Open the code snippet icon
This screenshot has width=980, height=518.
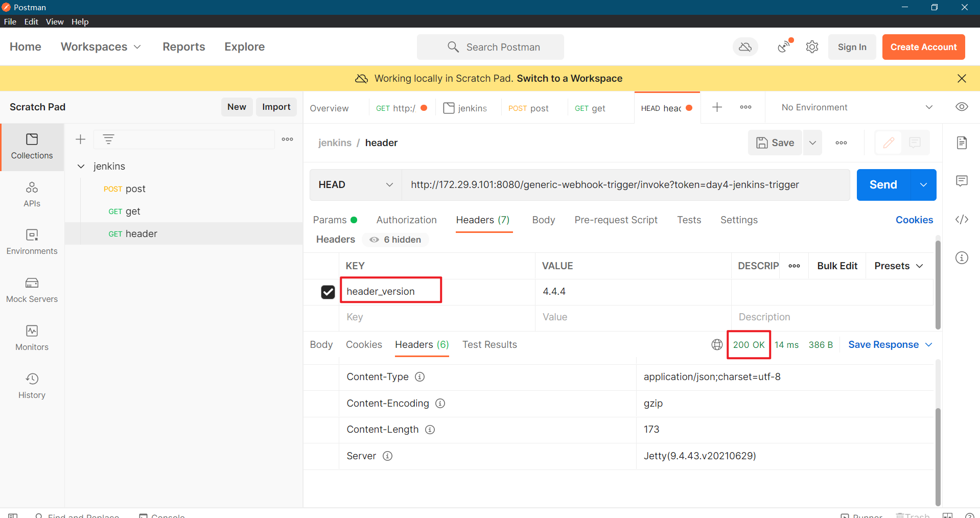pos(962,220)
